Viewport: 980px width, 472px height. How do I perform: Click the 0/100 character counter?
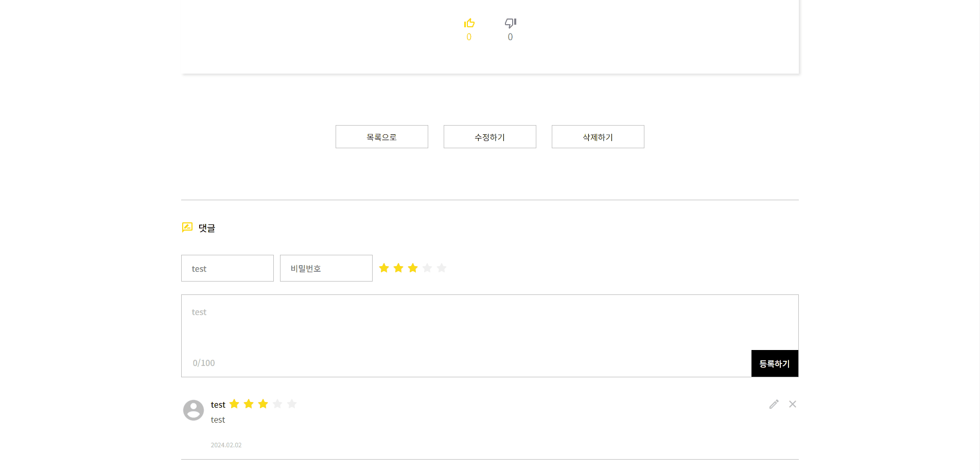(204, 363)
